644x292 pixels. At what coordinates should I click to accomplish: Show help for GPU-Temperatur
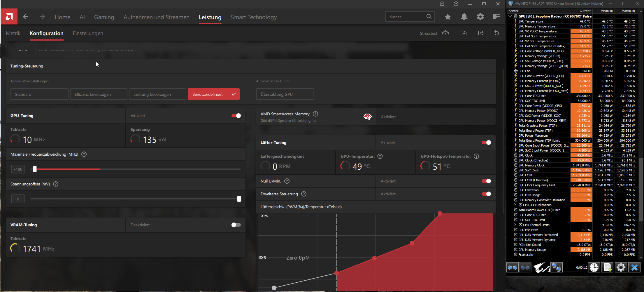[x=380, y=156]
